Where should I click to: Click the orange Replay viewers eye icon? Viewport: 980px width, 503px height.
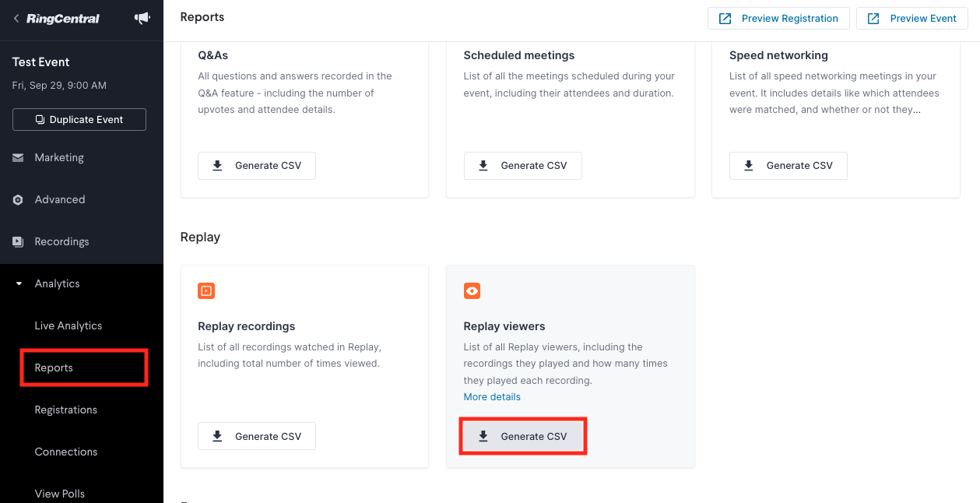coord(472,291)
